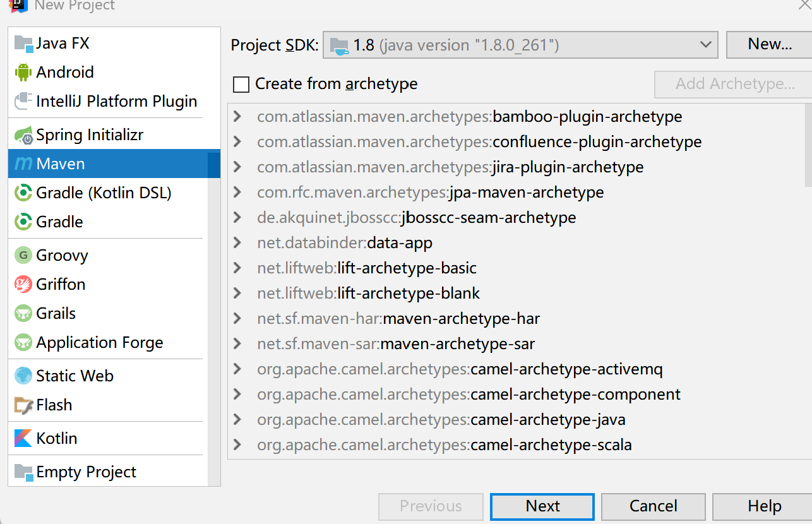Expand camel-archetype-java entry
Image resolution: width=812 pixels, height=524 pixels.
click(237, 420)
